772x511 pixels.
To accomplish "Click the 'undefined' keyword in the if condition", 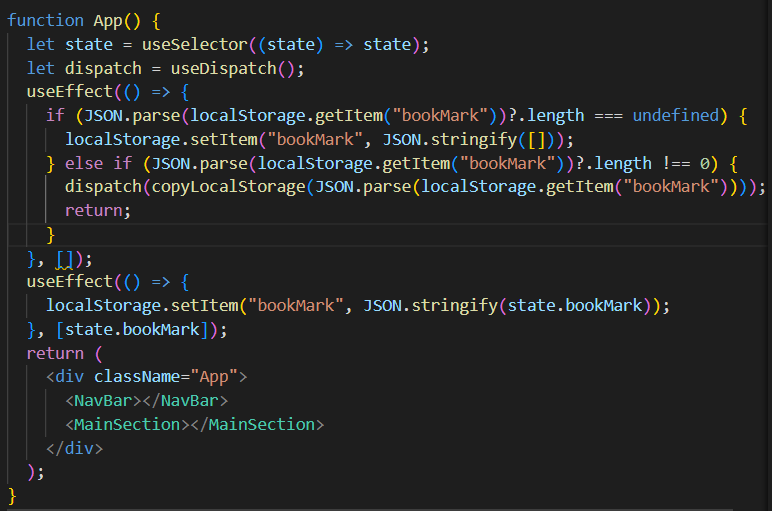I will pos(676,115).
